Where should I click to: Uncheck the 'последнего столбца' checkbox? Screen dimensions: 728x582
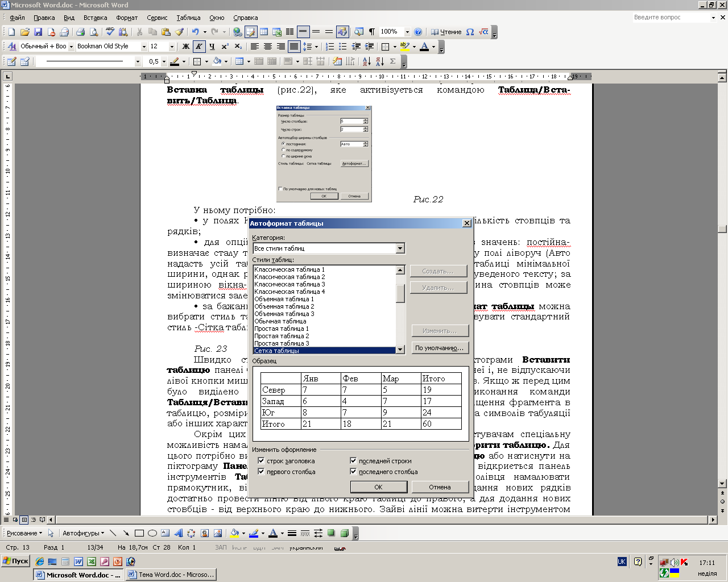pyautogui.click(x=353, y=472)
